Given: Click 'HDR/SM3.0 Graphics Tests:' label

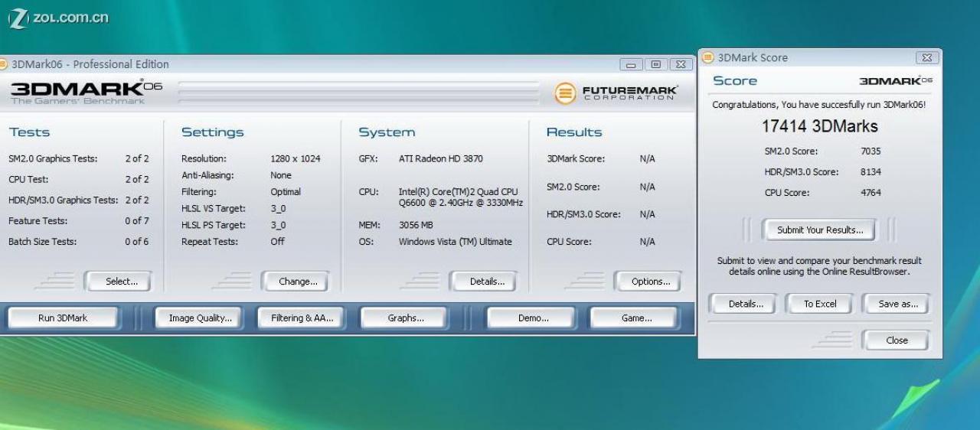Looking at the screenshot, I should tap(63, 200).
